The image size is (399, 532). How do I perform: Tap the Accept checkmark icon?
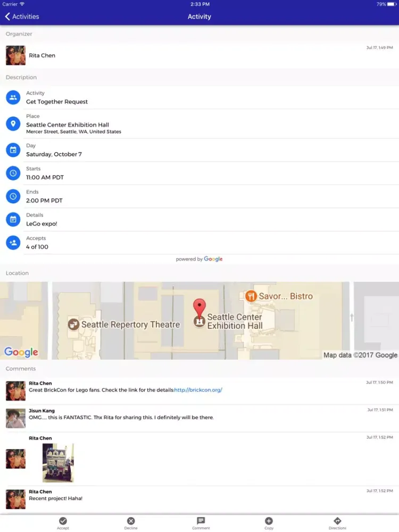[x=63, y=521]
